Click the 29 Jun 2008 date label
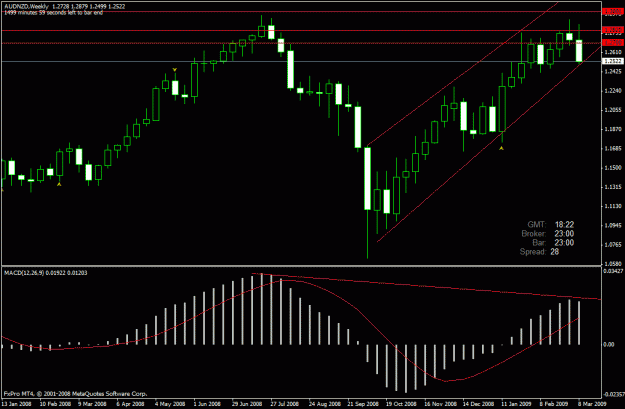The height and width of the screenshot is (409, 625). point(247,404)
